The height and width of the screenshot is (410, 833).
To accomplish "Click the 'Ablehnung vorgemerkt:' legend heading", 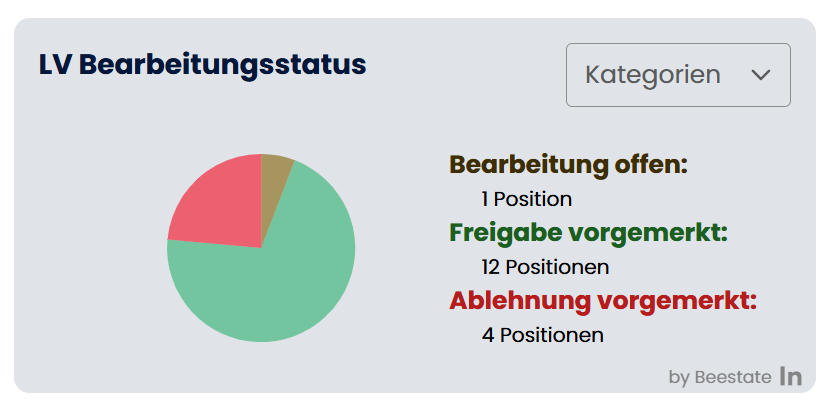I will pyautogui.click(x=602, y=300).
